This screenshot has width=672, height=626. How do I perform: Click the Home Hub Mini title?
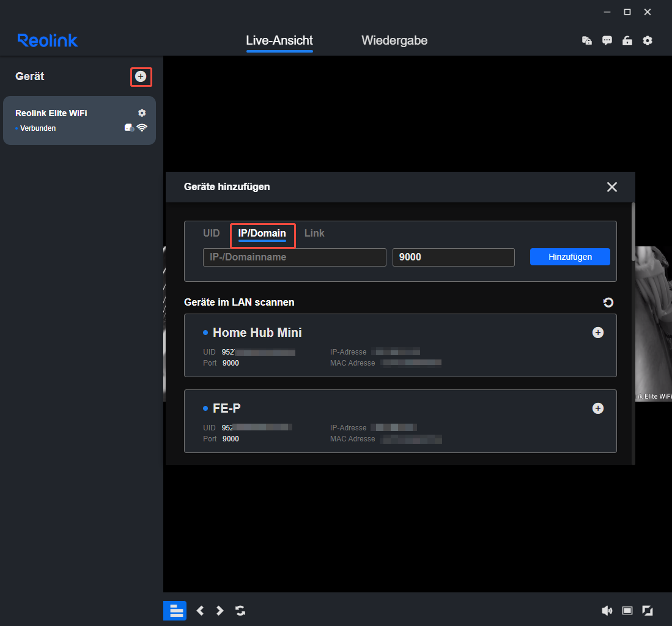click(x=257, y=333)
